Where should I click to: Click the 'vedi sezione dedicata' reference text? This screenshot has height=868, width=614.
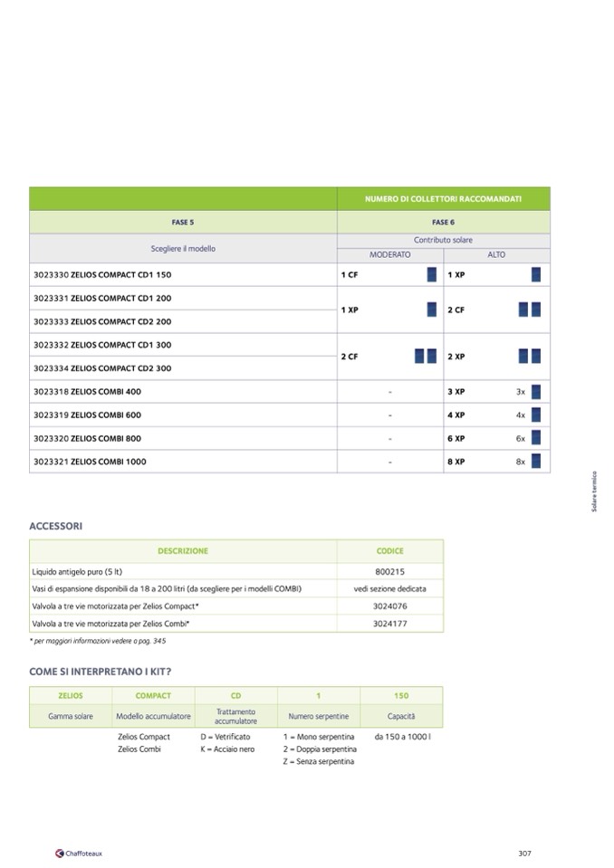(389, 589)
